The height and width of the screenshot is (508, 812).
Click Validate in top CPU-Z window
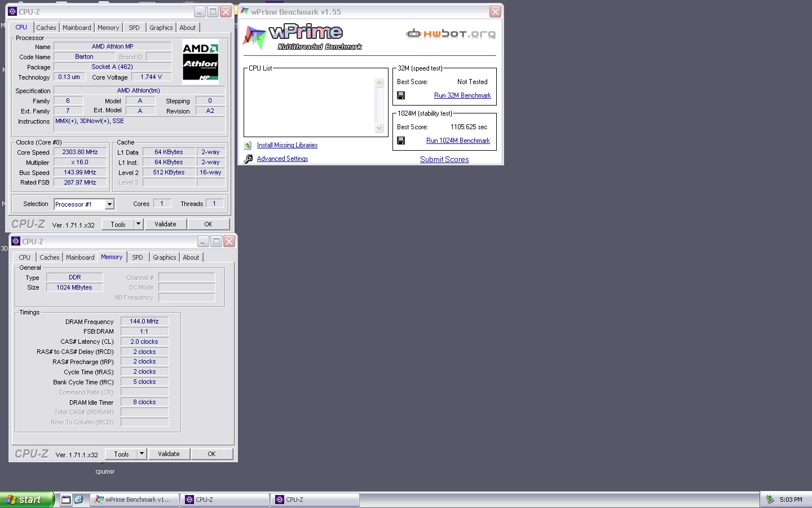click(x=165, y=224)
